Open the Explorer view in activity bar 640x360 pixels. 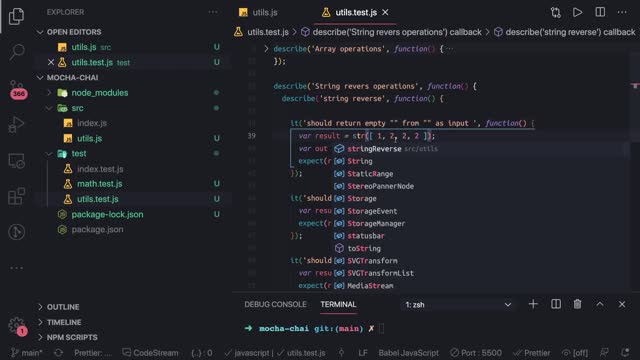16,16
